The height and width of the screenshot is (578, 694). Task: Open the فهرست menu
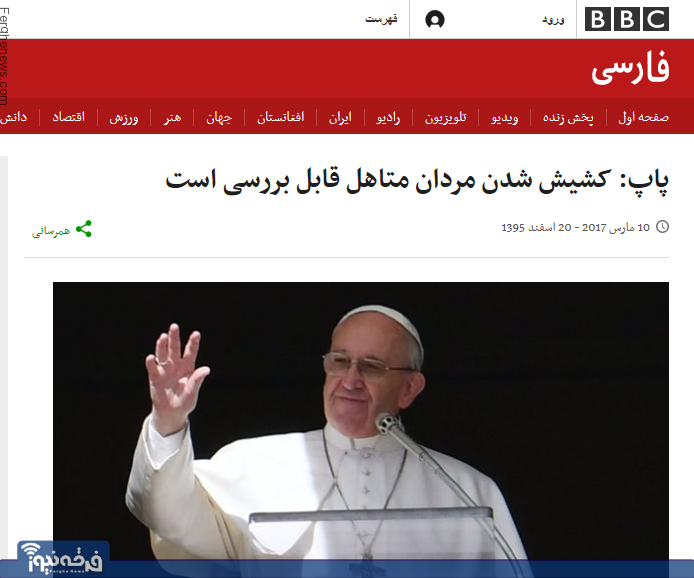pos(381,19)
